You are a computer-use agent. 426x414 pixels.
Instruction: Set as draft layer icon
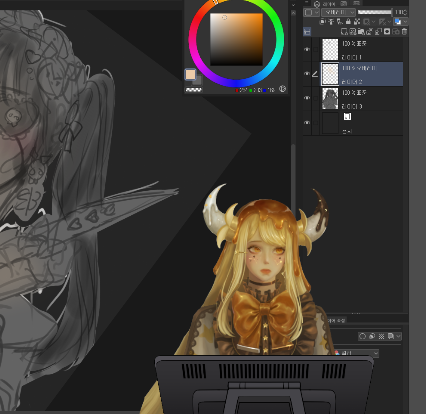point(340,21)
